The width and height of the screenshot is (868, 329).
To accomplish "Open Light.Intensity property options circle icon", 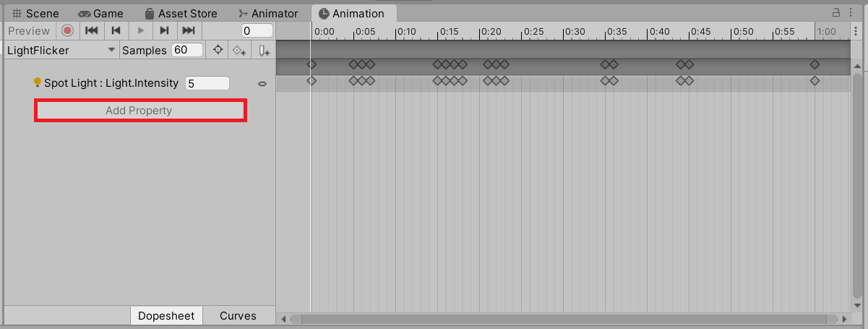I will tap(262, 84).
